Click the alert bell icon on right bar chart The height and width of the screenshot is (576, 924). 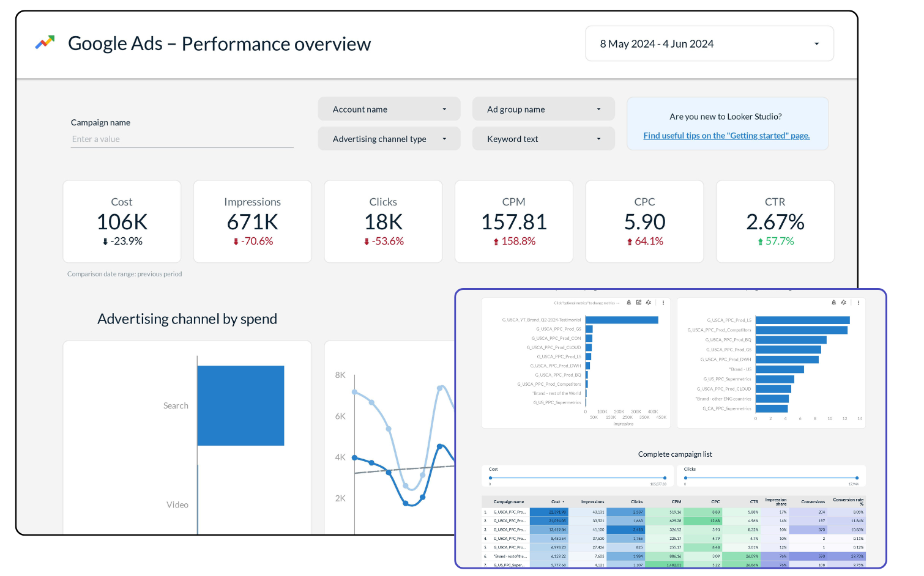click(833, 303)
